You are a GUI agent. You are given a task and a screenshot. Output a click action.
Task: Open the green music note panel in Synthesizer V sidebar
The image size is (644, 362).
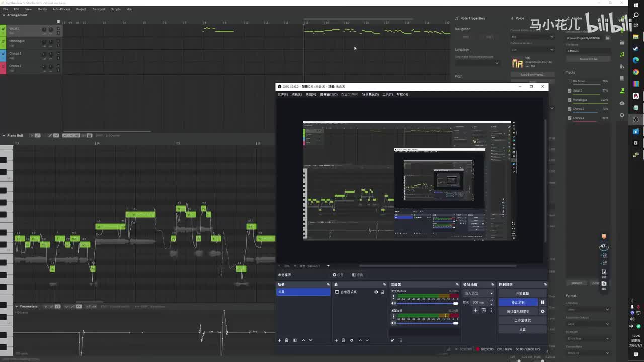pos(622,55)
